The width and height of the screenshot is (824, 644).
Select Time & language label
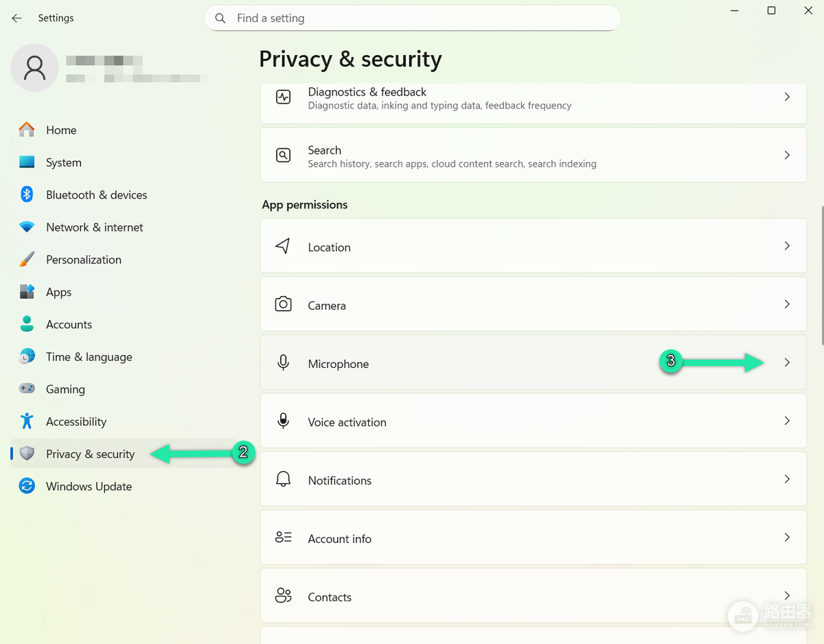89,357
